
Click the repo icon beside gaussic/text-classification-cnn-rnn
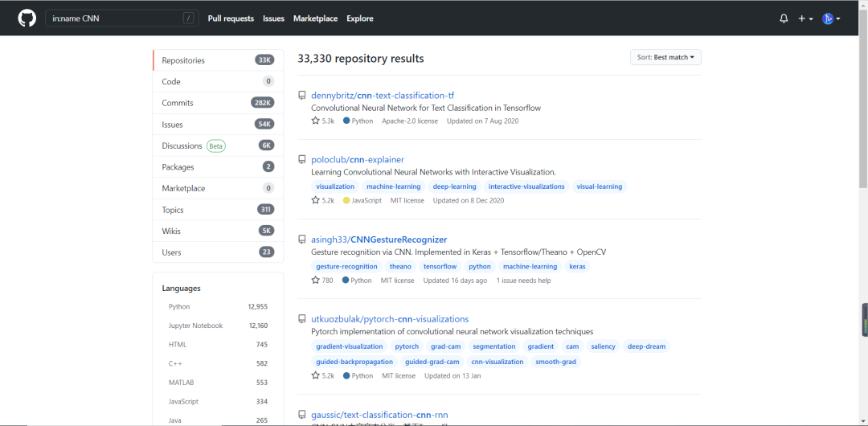pos(302,415)
